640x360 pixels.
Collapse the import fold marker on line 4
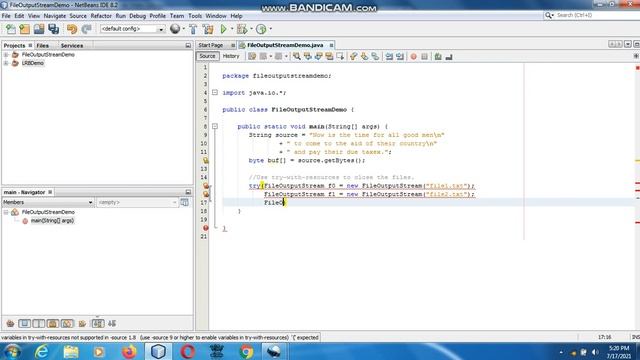(215, 93)
